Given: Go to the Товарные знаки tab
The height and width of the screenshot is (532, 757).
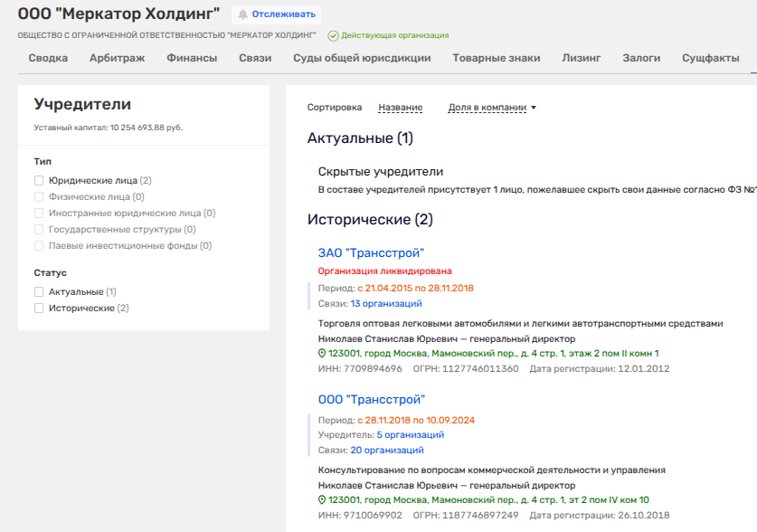Looking at the screenshot, I should [x=497, y=58].
